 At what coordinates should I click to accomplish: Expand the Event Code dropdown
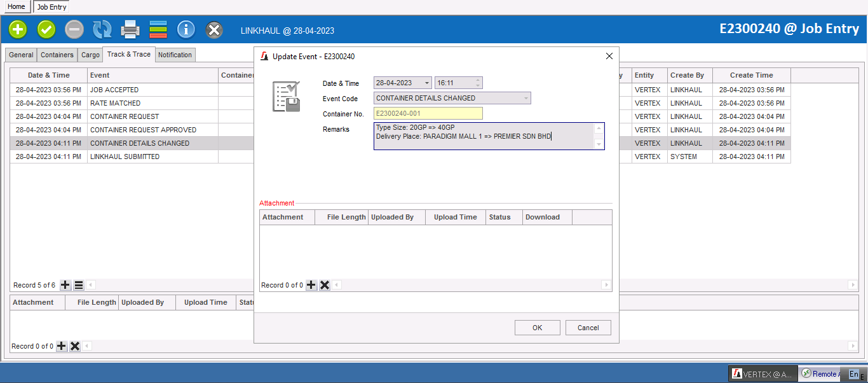526,98
